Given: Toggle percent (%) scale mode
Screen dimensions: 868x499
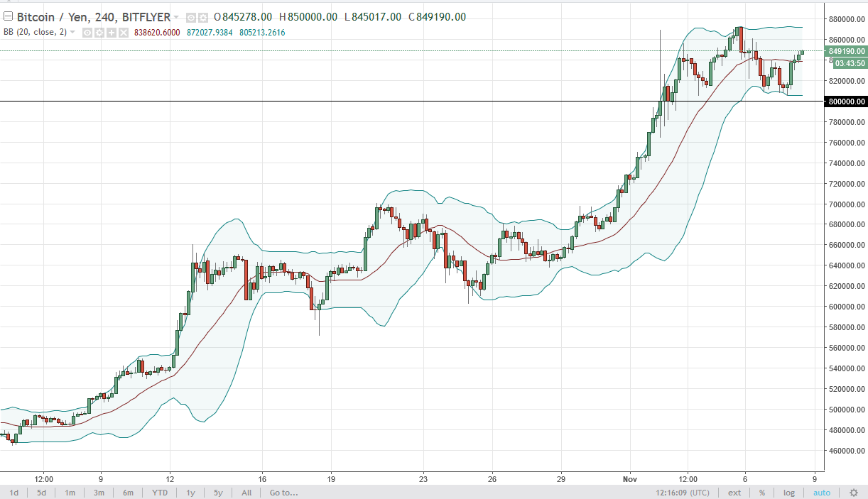Looking at the screenshot, I should (x=761, y=493).
